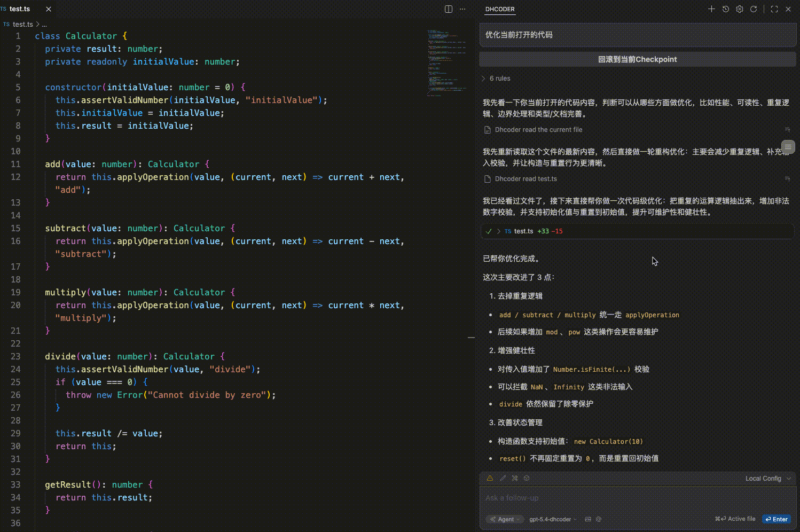Open the Local Config dropdown
The height and width of the screenshot is (532, 800).
767,479
